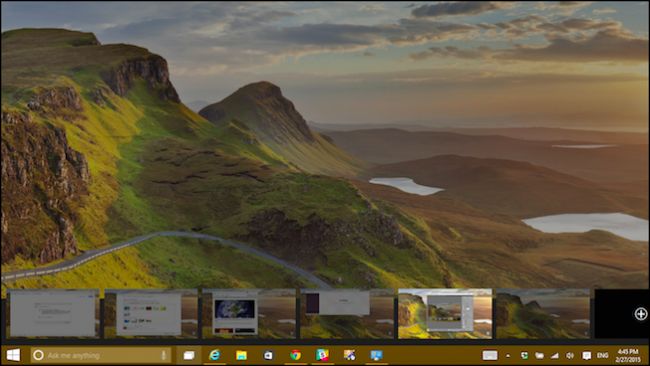Activate the microphone icon in search box
This screenshot has width=650, height=366.
[164, 355]
